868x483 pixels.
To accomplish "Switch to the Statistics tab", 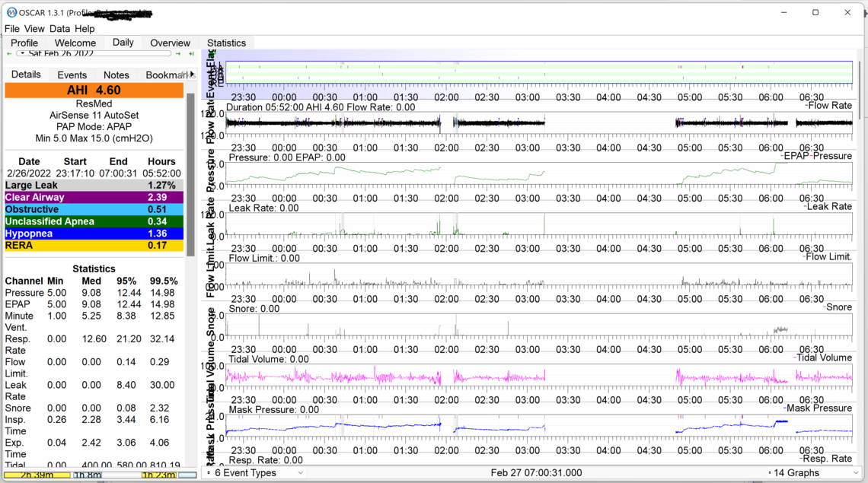I will click(226, 43).
